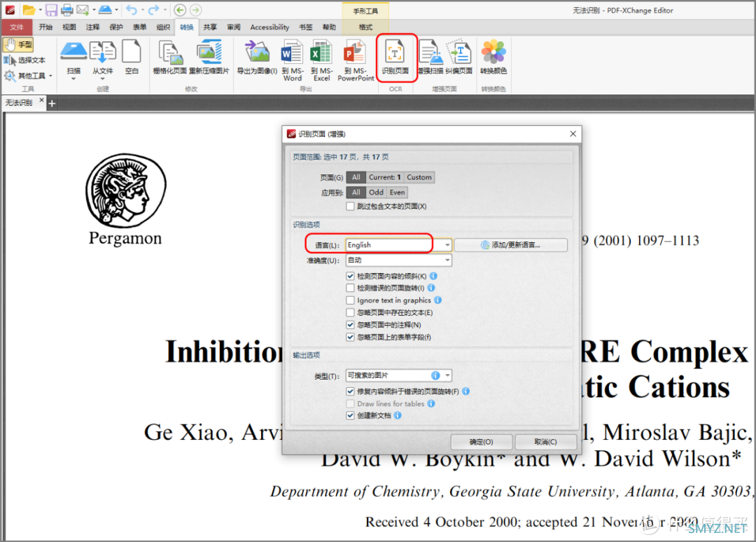Click the green Previous View arrow
The image size is (756, 542).
tap(180, 10)
